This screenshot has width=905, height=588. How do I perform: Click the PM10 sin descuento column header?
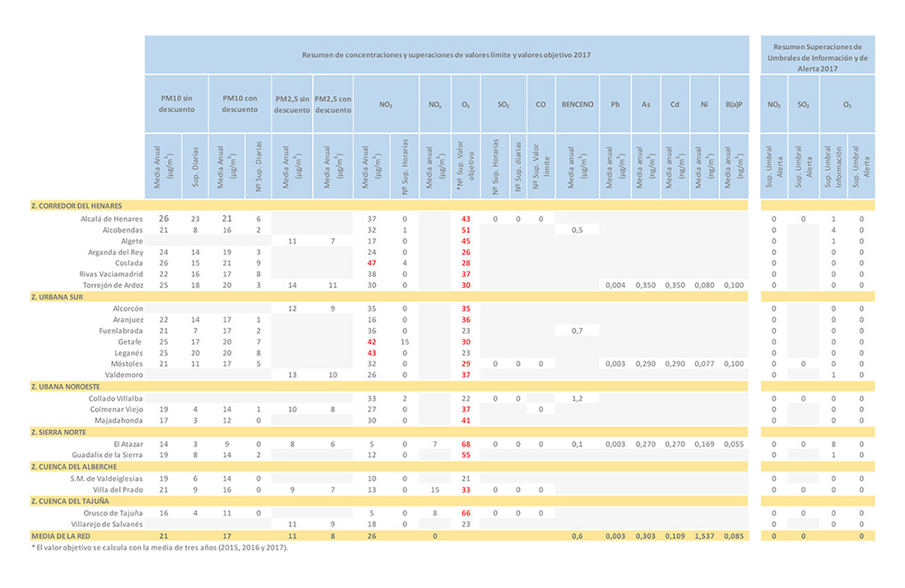click(x=178, y=104)
